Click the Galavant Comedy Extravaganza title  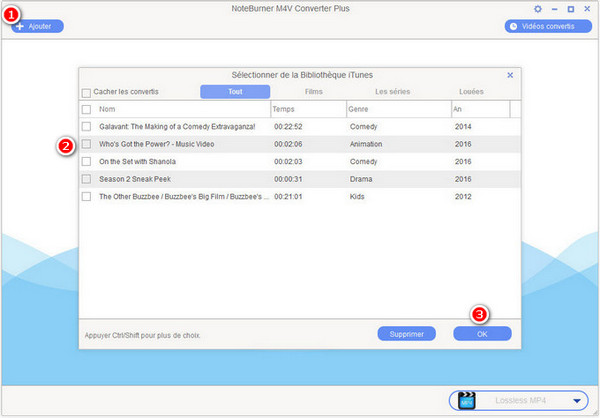177,126
